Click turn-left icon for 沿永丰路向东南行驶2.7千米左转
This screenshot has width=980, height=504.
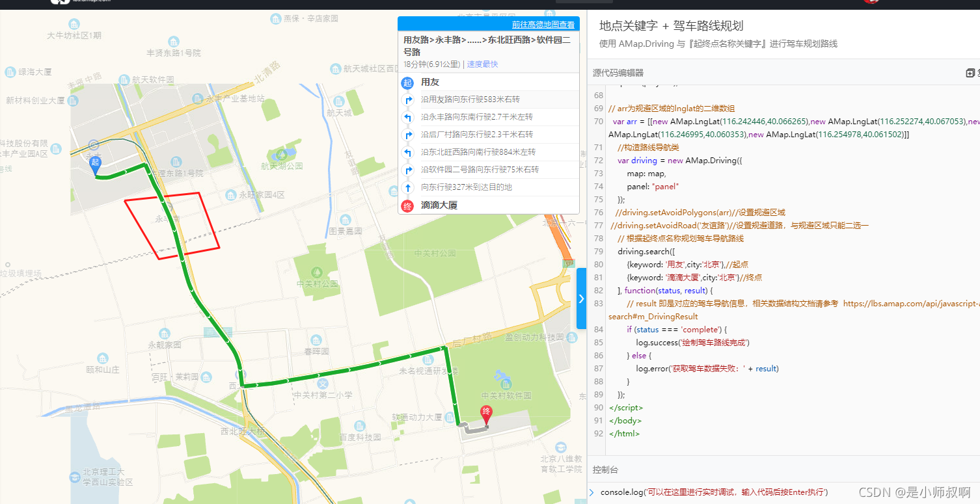tap(408, 117)
